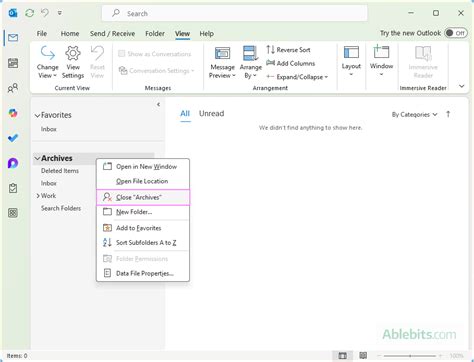The width and height of the screenshot is (474, 362).
Task: Open the People contacts icon
Action: tap(13, 88)
